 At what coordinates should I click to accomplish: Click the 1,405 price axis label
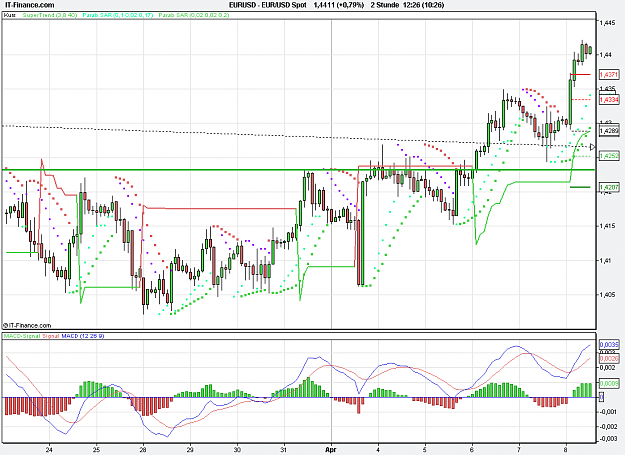[607, 294]
